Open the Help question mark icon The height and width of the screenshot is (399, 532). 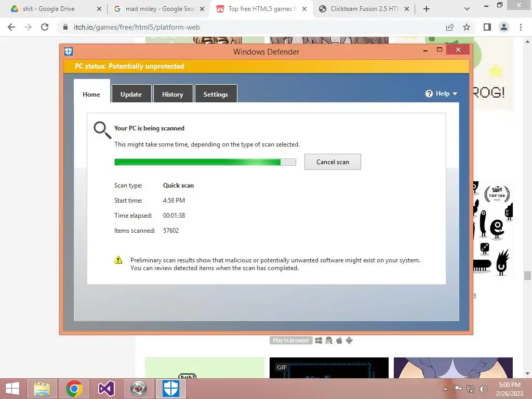coord(429,94)
